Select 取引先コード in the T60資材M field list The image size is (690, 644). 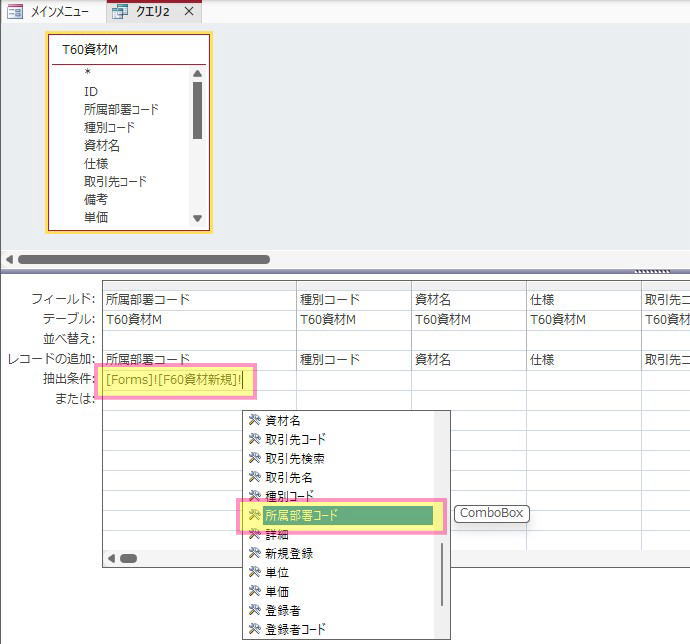(115, 181)
